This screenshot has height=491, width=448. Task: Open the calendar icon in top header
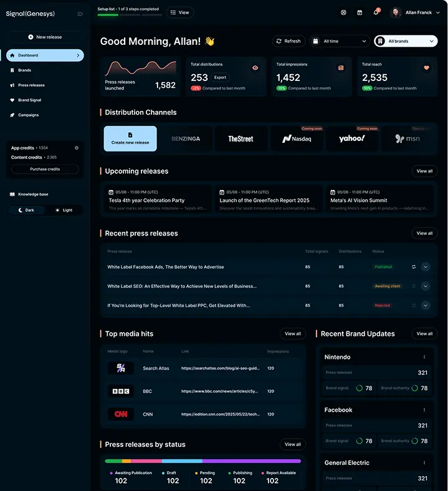click(360, 12)
